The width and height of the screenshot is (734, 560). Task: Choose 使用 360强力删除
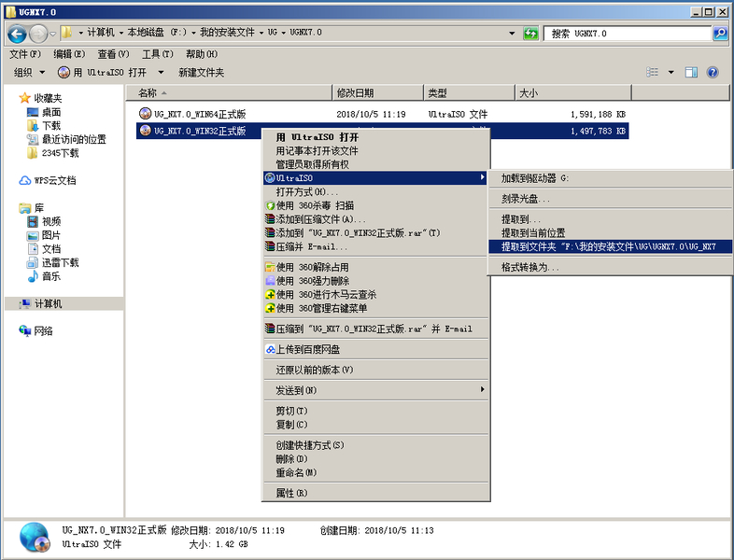(x=376, y=281)
